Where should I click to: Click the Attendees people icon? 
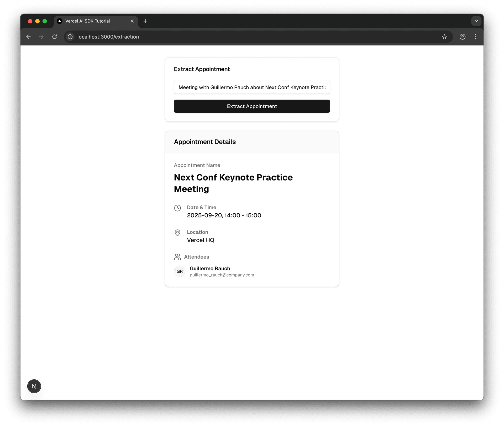click(178, 257)
